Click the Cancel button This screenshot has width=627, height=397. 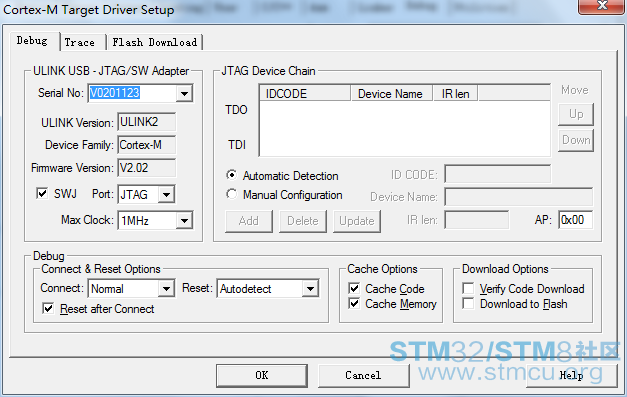363,375
